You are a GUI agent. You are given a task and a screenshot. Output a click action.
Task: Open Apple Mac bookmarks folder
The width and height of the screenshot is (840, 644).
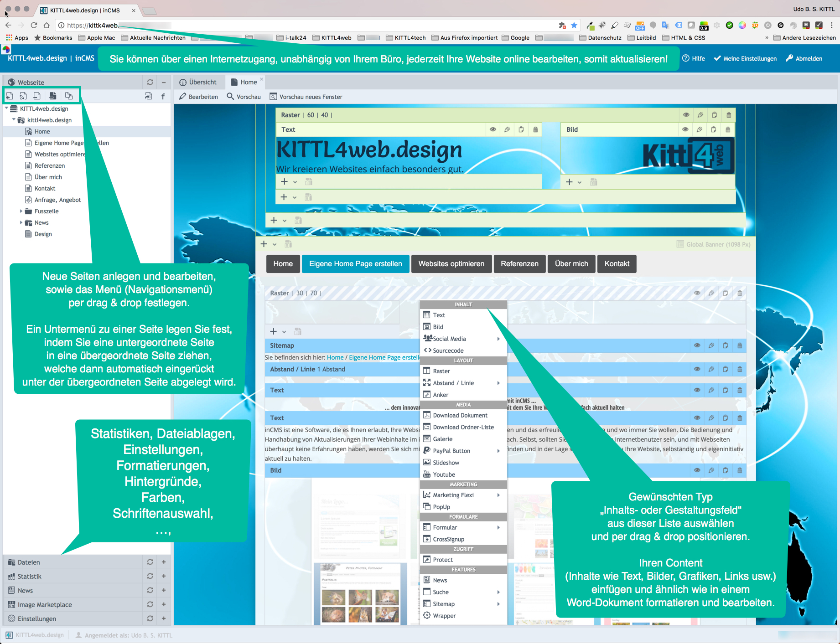(x=97, y=38)
